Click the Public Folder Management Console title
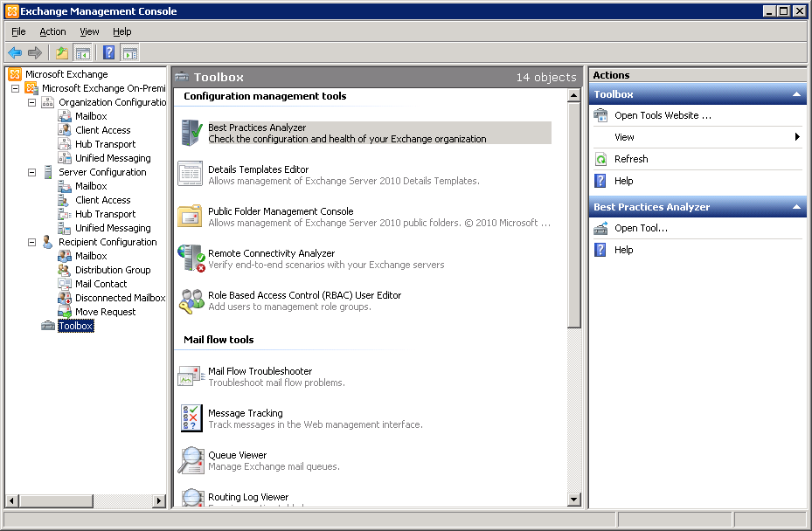The width and height of the screenshot is (812, 531). click(x=281, y=211)
